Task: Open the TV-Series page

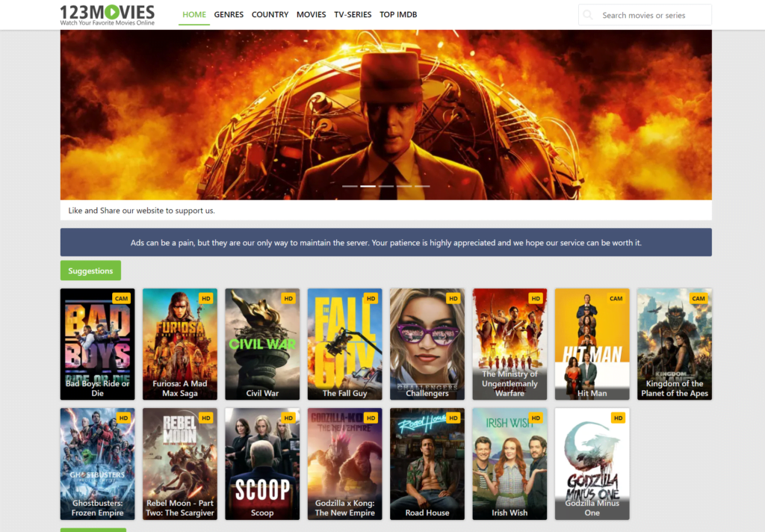Action: click(353, 14)
